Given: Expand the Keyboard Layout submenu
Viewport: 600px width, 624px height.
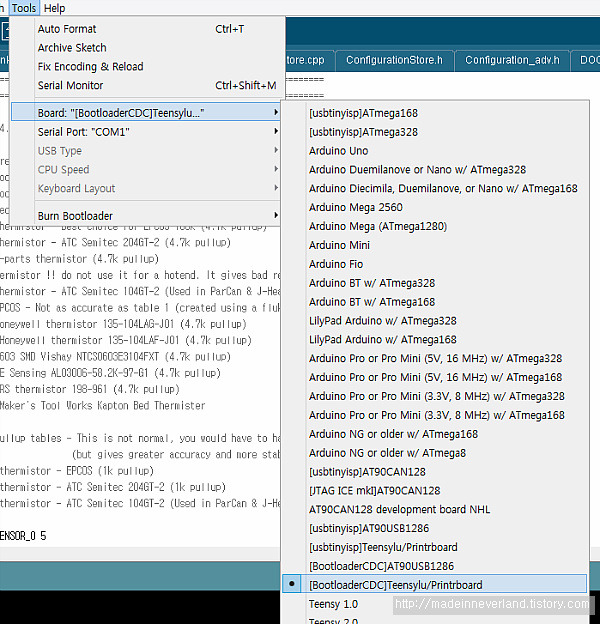Looking at the screenshot, I should click(x=146, y=188).
